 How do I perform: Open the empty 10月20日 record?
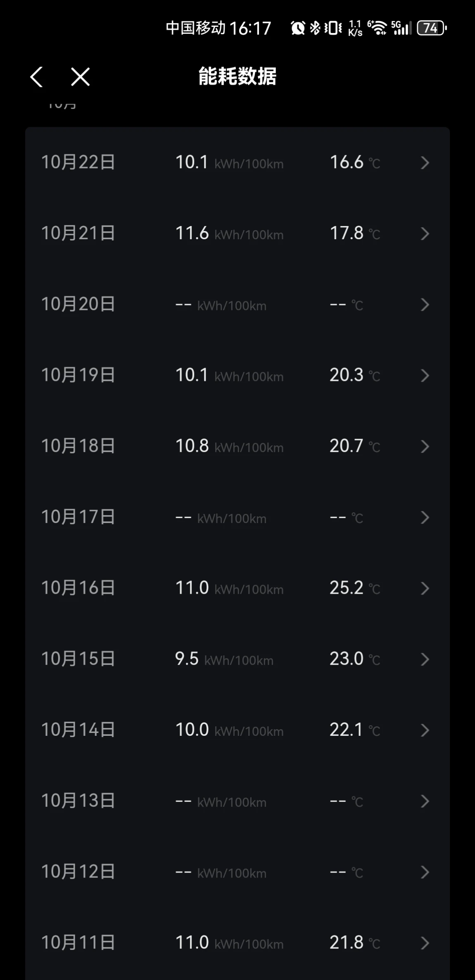[x=78, y=304]
